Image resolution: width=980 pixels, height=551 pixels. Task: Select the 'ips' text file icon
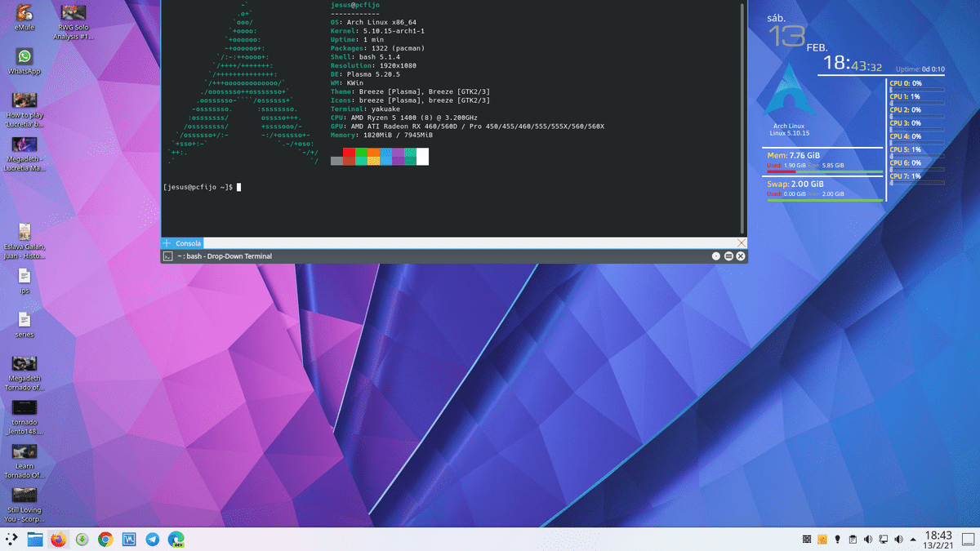click(x=24, y=282)
